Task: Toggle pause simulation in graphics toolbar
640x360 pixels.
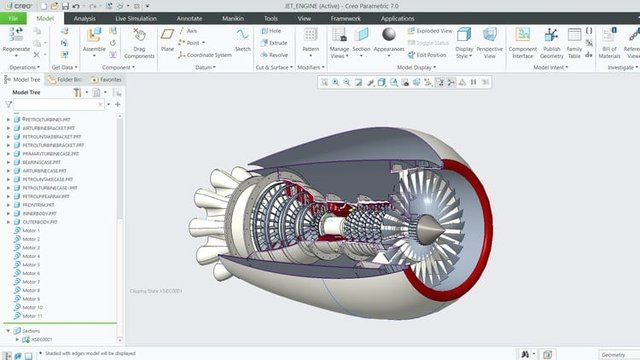Action: tap(473, 82)
